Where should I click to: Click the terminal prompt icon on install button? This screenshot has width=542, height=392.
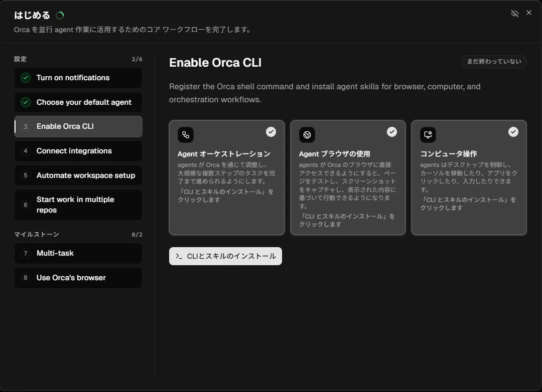pos(179,256)
